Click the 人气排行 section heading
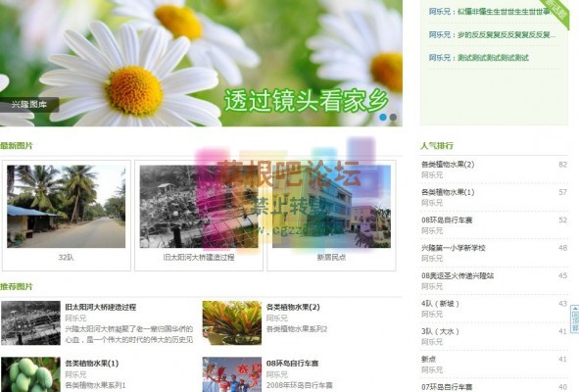Image resolution: width=579 pixels, height=392 pixels. click(437, 146)
